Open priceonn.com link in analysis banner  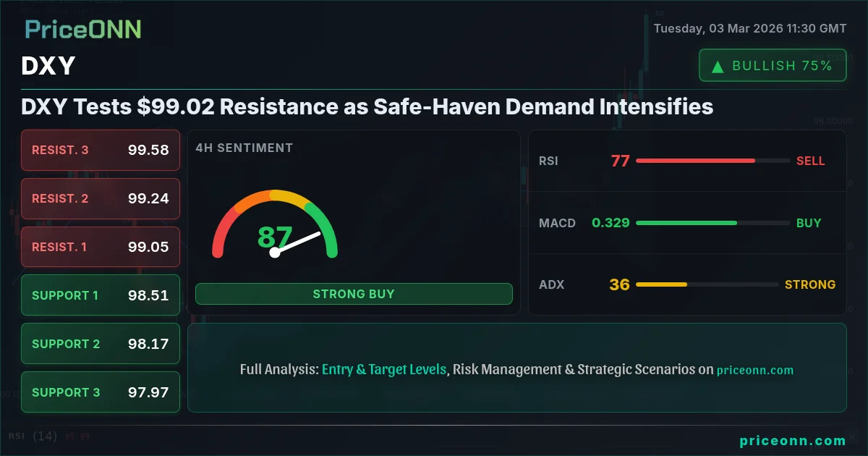755,370
